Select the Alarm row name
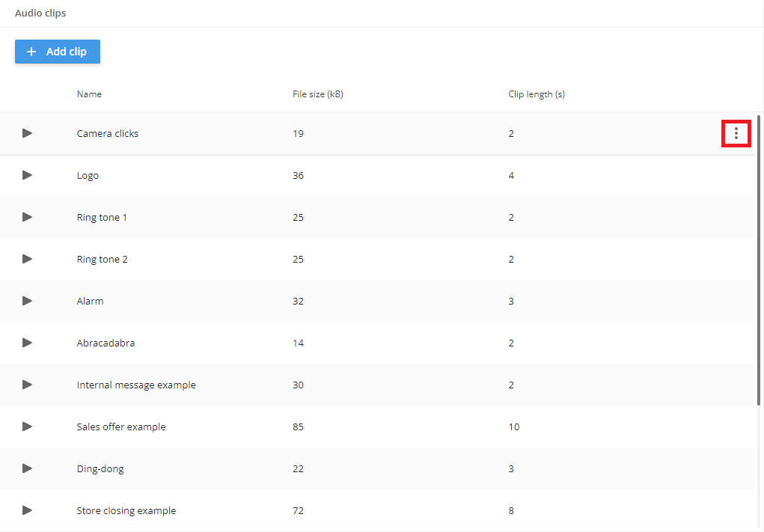The image size is (764, 532). 90,301
